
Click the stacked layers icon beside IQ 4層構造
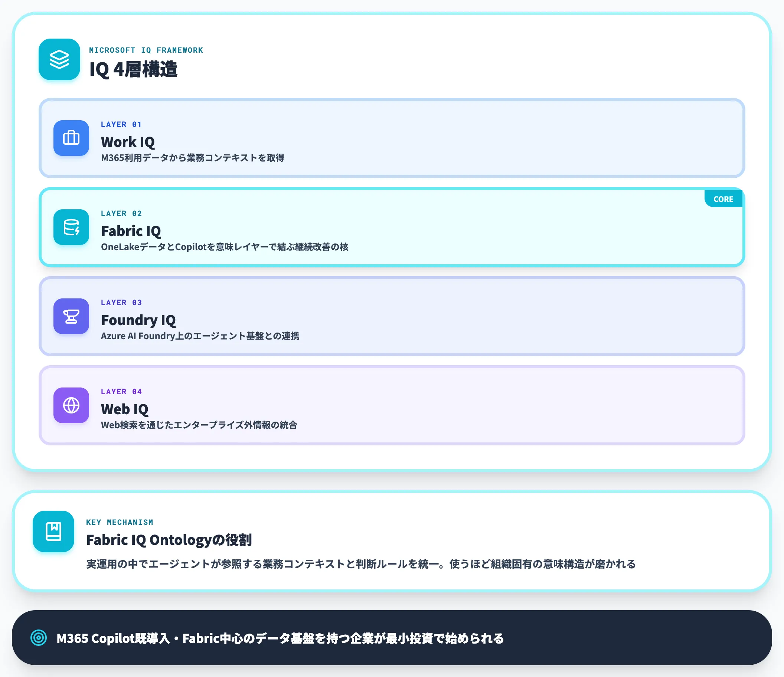click(x=59, y=59)
